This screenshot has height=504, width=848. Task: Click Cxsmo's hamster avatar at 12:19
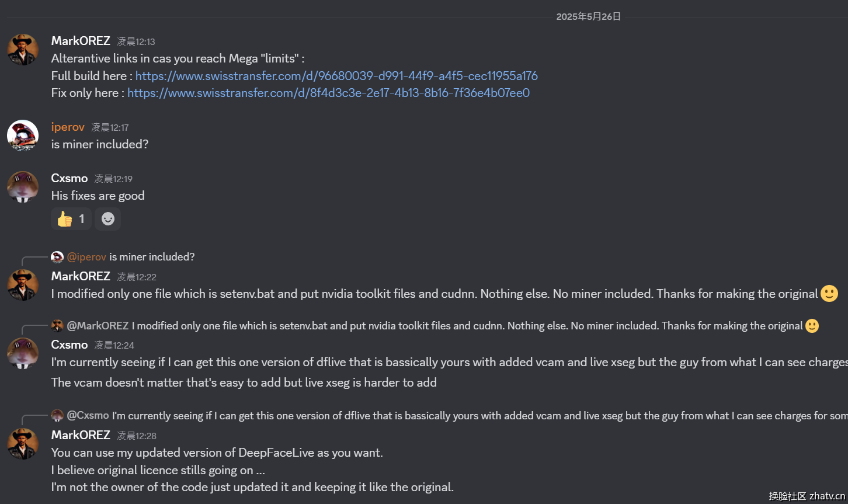(x=23, y=187)
